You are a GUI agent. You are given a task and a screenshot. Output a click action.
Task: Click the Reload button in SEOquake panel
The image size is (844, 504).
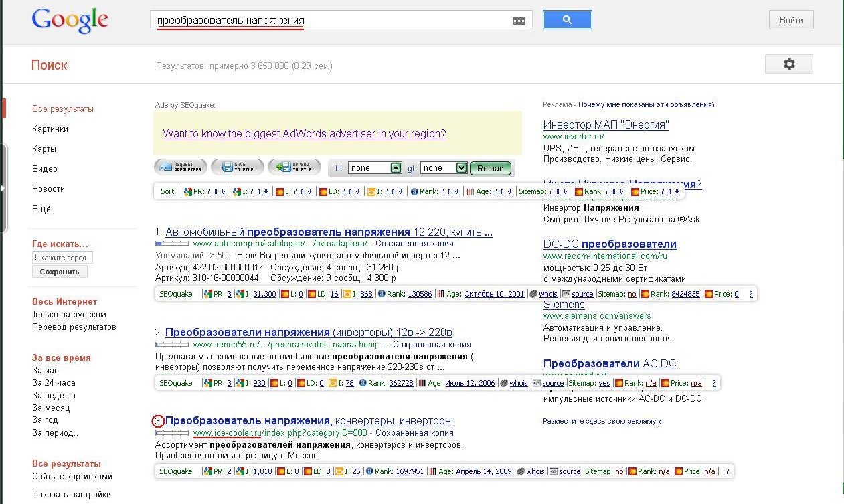coord(491,168)
